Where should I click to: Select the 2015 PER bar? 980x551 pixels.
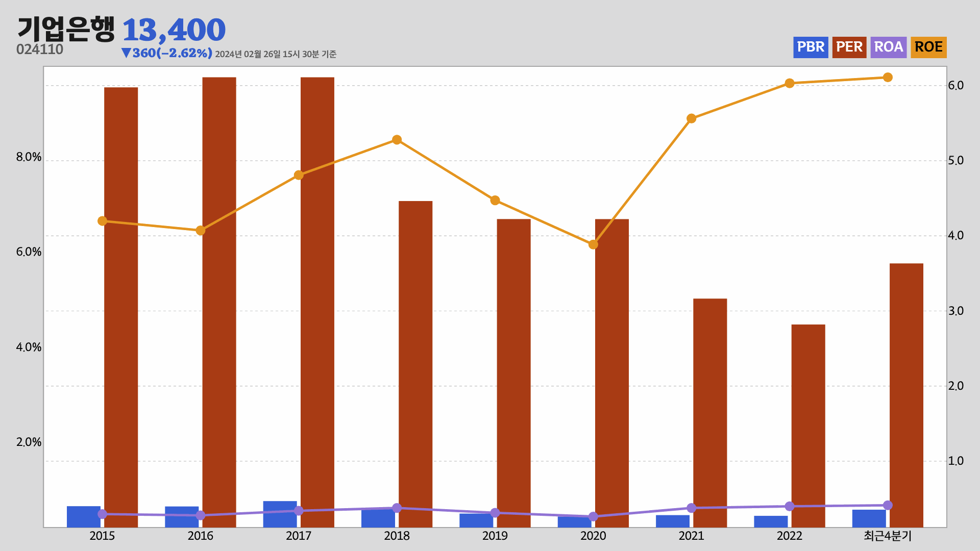tap(121, 307)
